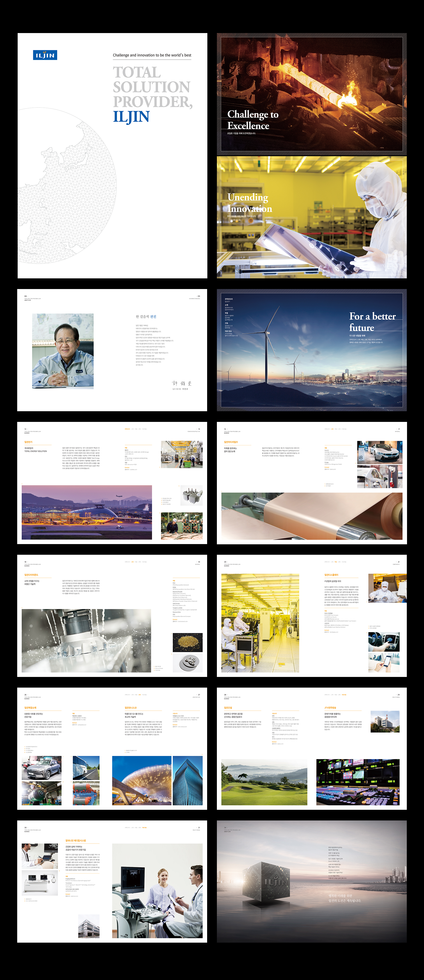Select the ultrasound scan in progress photo
This screenshot has height=980, width=424.
40,856
